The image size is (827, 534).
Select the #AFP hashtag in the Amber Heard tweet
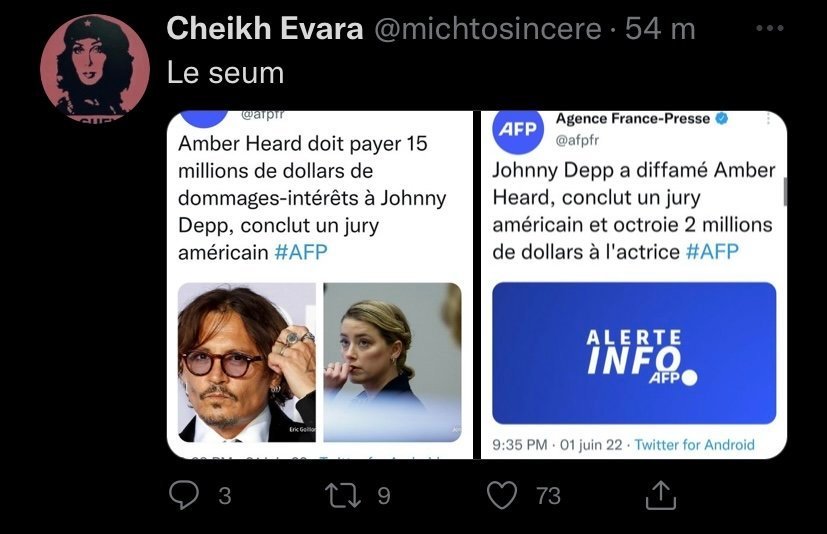[x=300, y=252]
